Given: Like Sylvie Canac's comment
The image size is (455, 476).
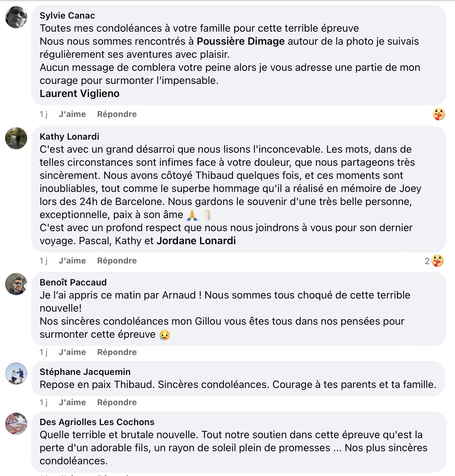Looking at the screenshot, I should click(72, 114).
